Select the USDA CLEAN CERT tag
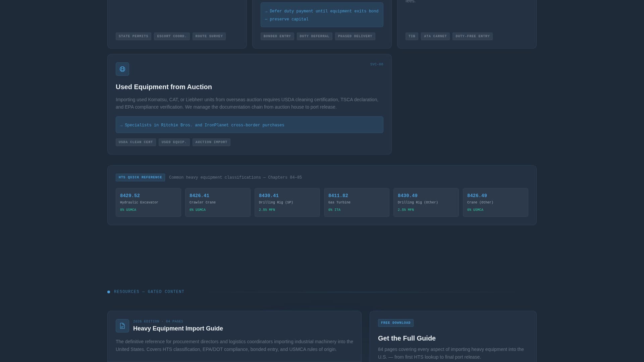This screenshot has height=362, width=644. point(136,142)
